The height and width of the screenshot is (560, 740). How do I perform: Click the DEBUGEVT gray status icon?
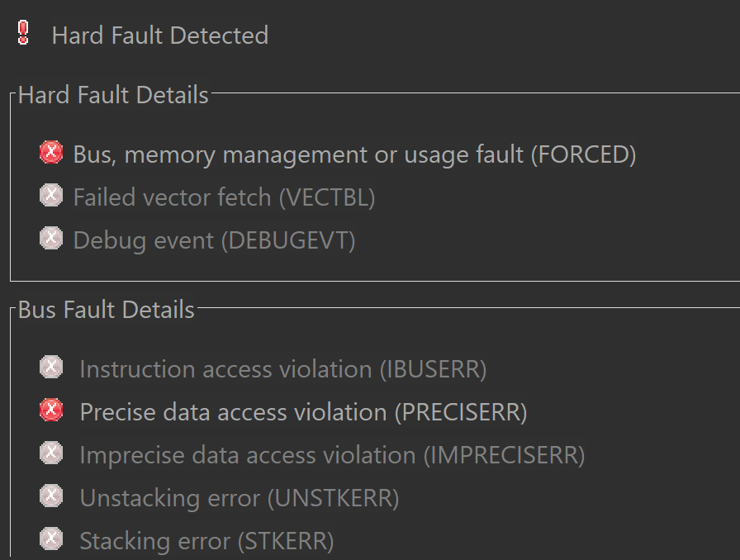pyautogui.click(x=51, y=238)
